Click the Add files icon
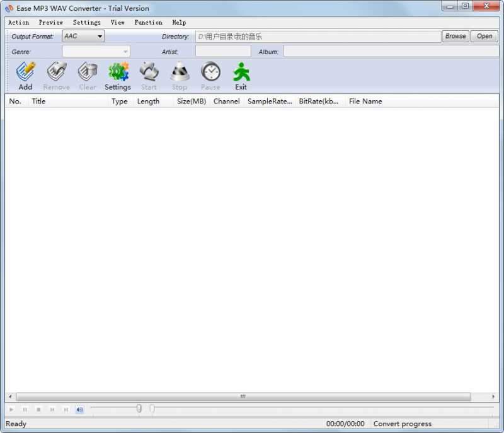The image size is (504, 433). click(x=25, y=76)
